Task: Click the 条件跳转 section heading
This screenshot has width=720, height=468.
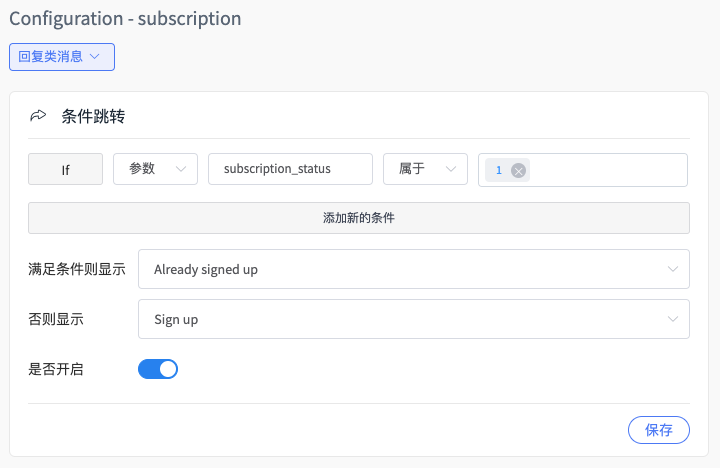Action: click(93, 116)
